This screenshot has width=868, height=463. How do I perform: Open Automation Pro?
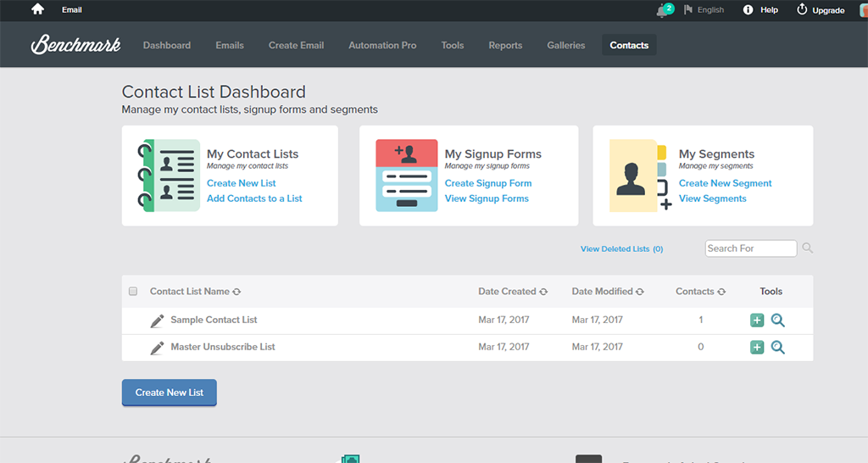click(382, 46)
